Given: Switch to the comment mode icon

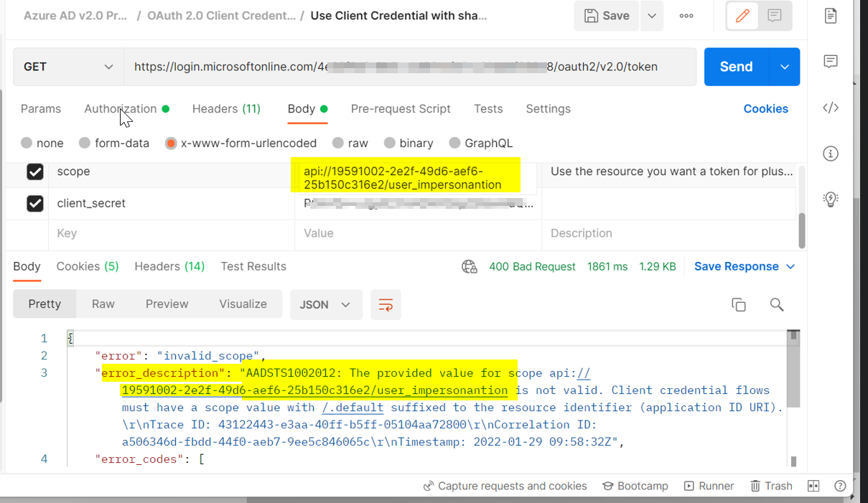Looking at the screenshot, I should (x=775, y=16).
